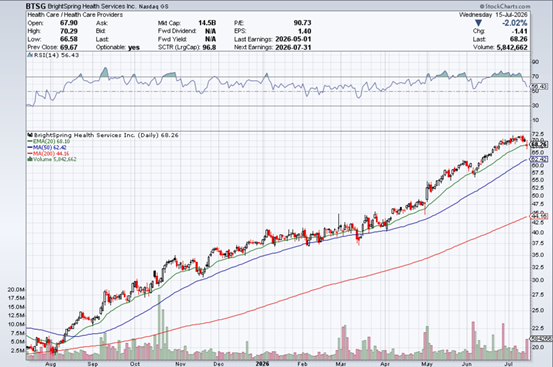Click the Next Earnings date 2026-07-31

293,47
